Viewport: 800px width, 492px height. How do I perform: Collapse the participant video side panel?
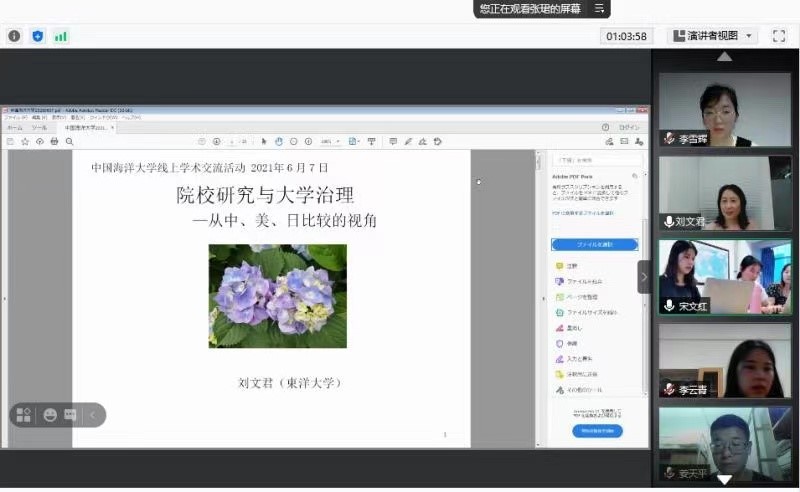point(644,277)
